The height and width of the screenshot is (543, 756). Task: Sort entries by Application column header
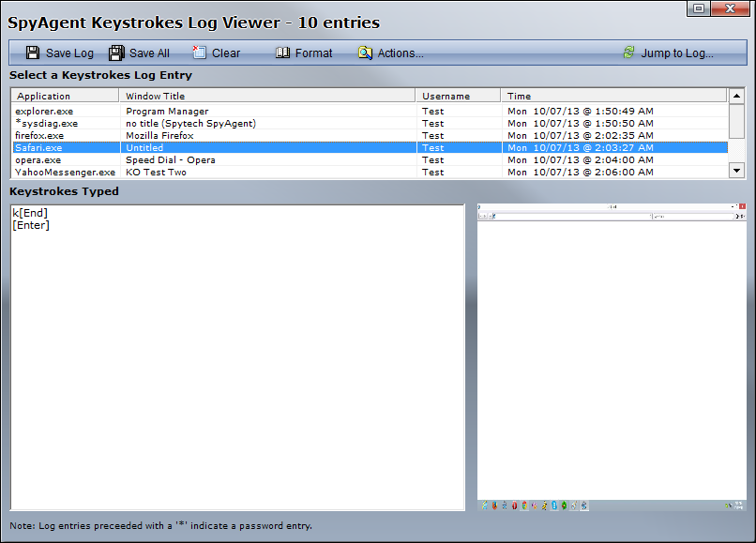pos(64,96)
